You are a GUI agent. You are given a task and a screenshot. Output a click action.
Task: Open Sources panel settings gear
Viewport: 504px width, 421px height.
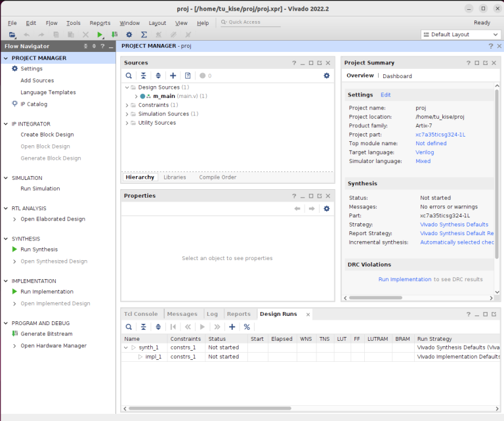pyautogui.click(x=326, y=76)
